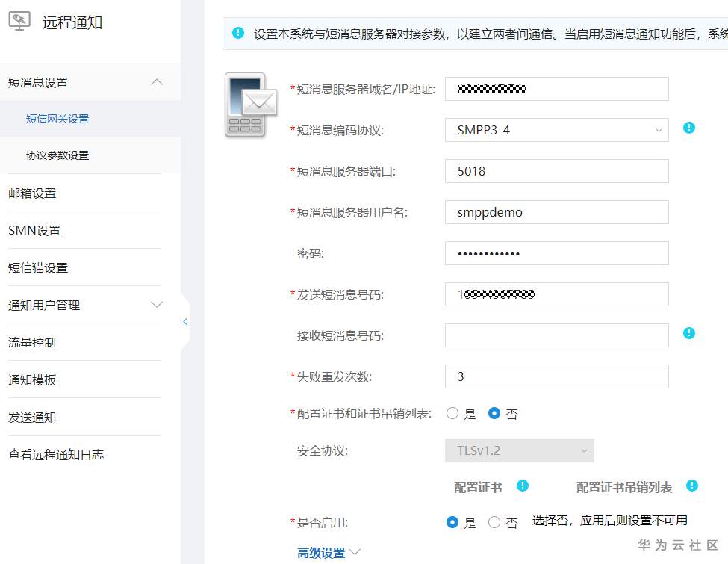Open 协议参数设置 menu item

point(57,155)
